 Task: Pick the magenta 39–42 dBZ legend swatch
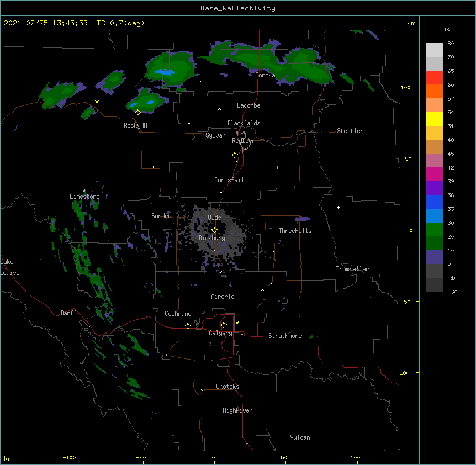(434, 174)
